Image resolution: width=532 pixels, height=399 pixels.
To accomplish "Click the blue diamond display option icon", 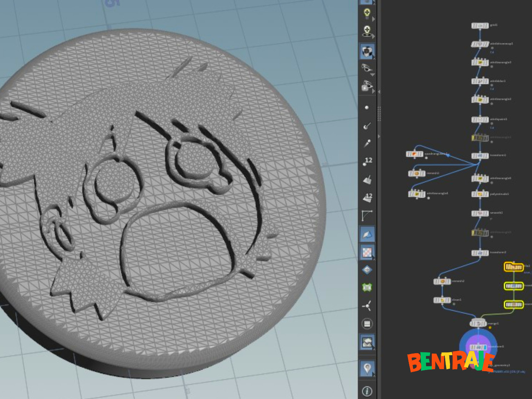I will pyautogui.click(x=367, y=270).
